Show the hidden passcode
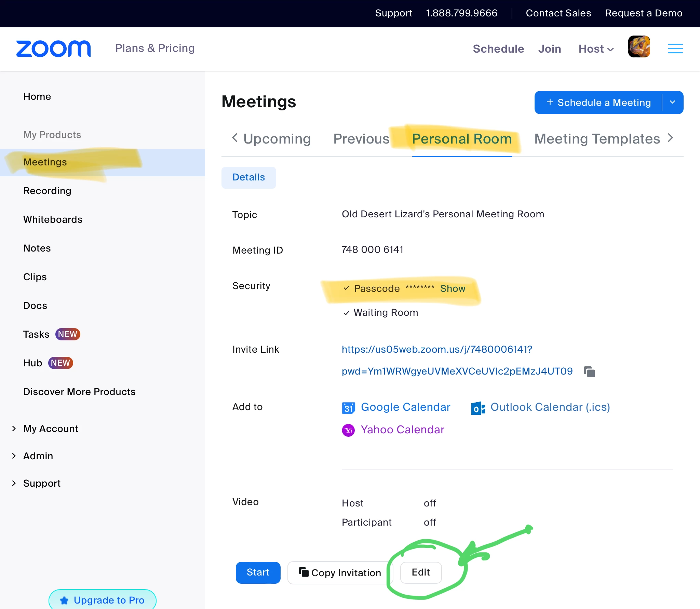 [x=453, y=288]
